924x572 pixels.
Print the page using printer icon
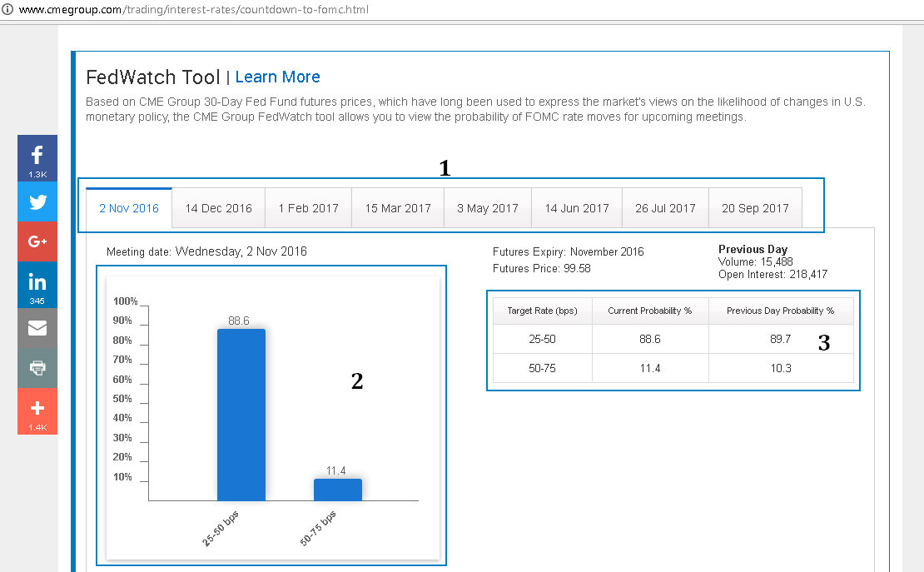(x=37, y=367)
